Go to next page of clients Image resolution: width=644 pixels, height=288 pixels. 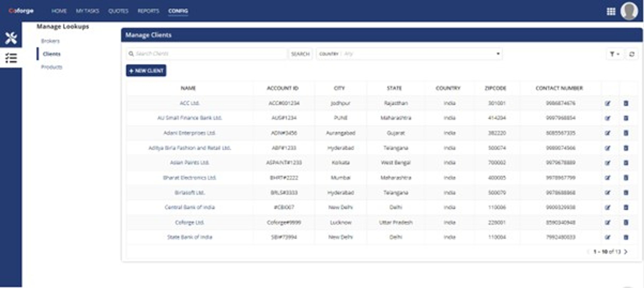[x=626, y=252]
